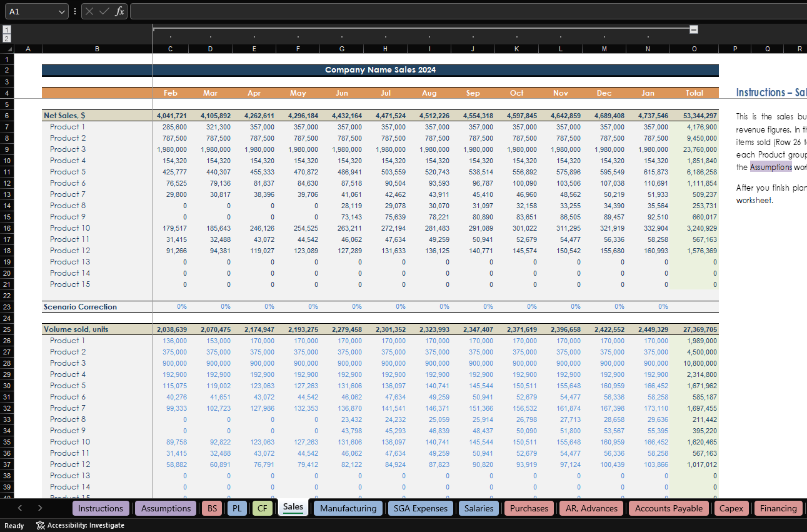Image resolution: width=807 pixels, height=532 pixels.
Task: Collapse the column group with minus button
Action: (694, 29)
